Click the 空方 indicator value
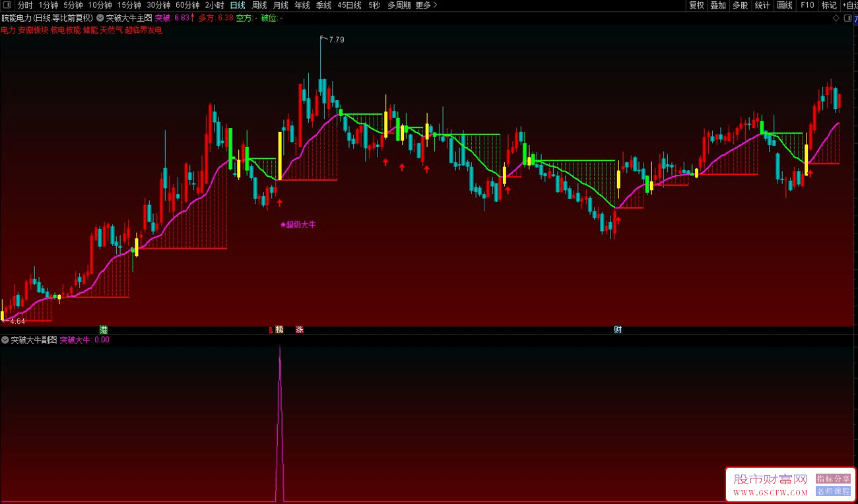858x504 pixels. (x=247, y=18)
